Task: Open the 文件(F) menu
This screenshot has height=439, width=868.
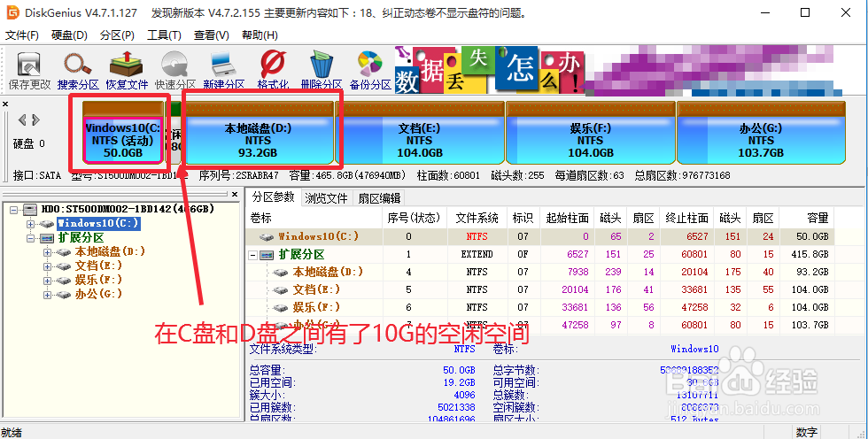Action: tap(22, 35)
